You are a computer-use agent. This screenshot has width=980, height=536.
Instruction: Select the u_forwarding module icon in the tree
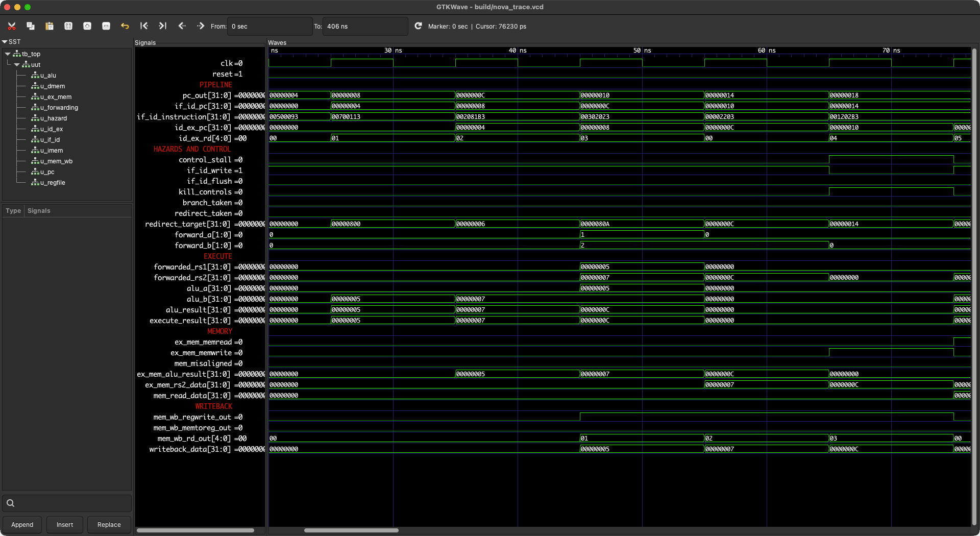tap(35, 108)
